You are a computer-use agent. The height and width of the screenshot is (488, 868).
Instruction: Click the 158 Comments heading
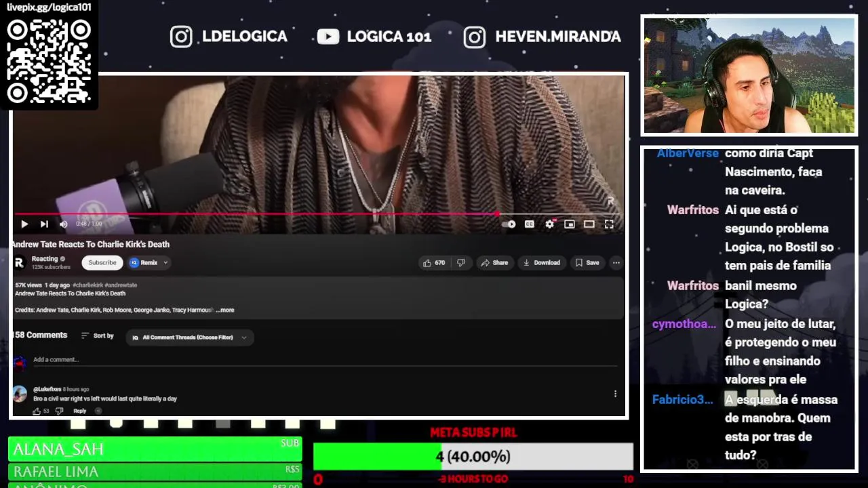[x=40, y=335]
